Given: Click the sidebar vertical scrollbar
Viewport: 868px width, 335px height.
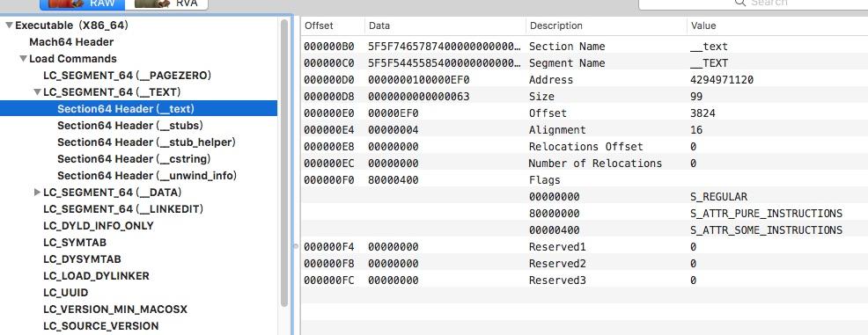Looking at the screenshot, I should pyautogui.click(x=284, y=163).
